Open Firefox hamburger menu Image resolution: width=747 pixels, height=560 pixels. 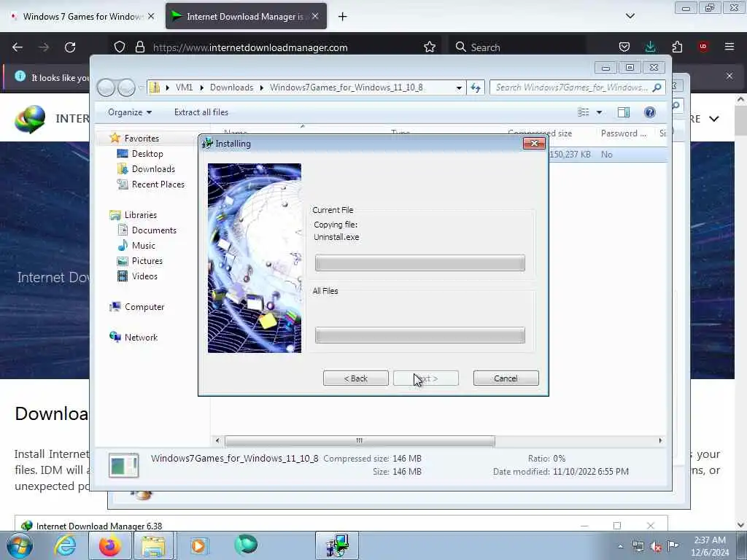tap(729, 47)
